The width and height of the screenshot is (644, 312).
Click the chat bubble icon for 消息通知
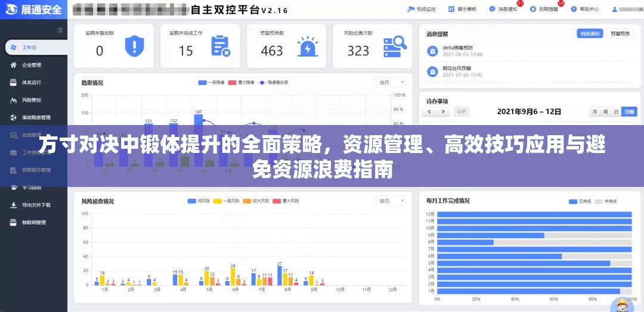[x=492, y=9]
